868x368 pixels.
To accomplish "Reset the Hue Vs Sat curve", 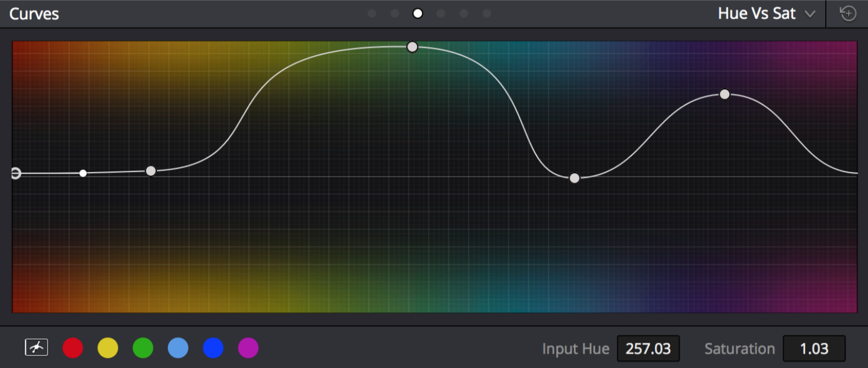I will click(x=848, y=13).
